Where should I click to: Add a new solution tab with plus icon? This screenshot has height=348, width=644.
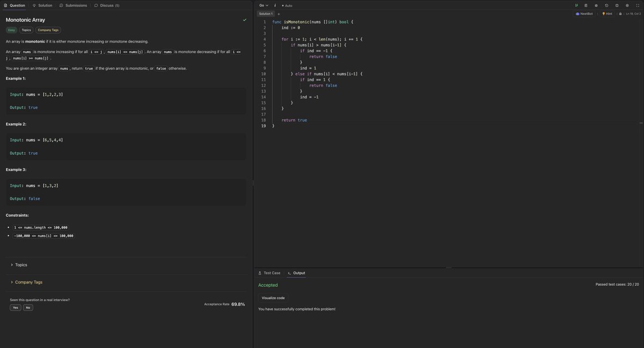pos(278,14)
